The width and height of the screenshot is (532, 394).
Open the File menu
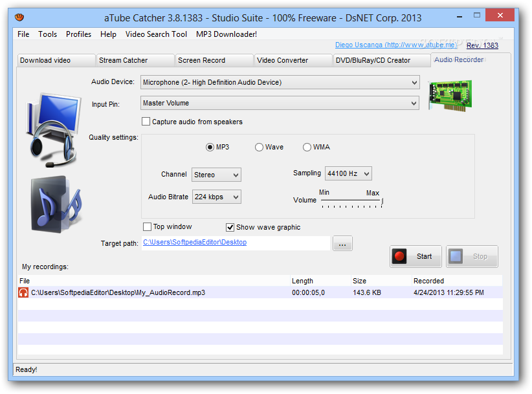tap(23, 34)
